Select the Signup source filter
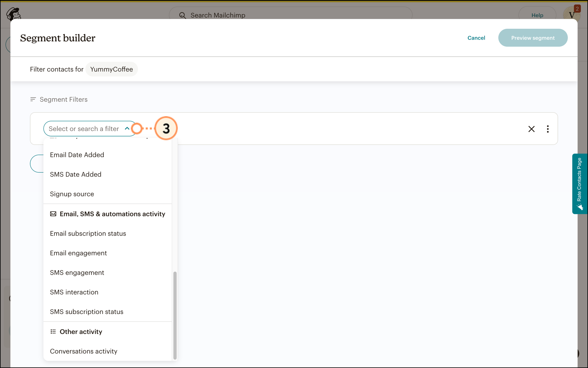 (x=107, y=194)
